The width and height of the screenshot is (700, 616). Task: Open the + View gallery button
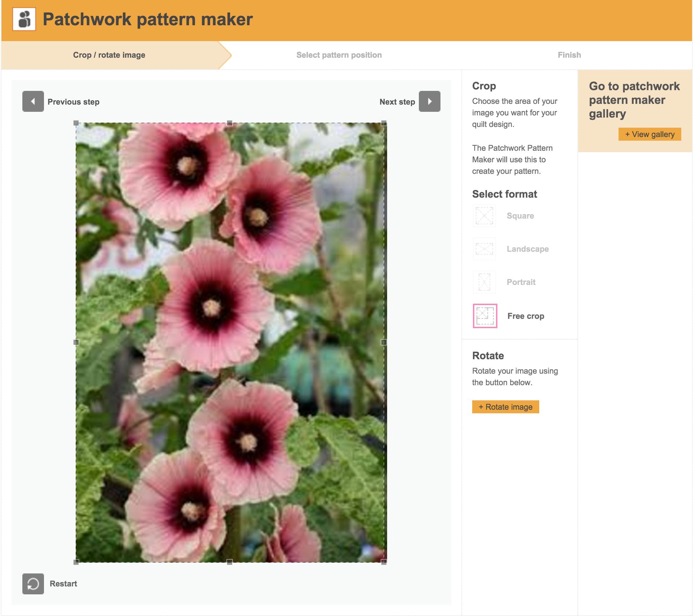(x=650, y=134)
